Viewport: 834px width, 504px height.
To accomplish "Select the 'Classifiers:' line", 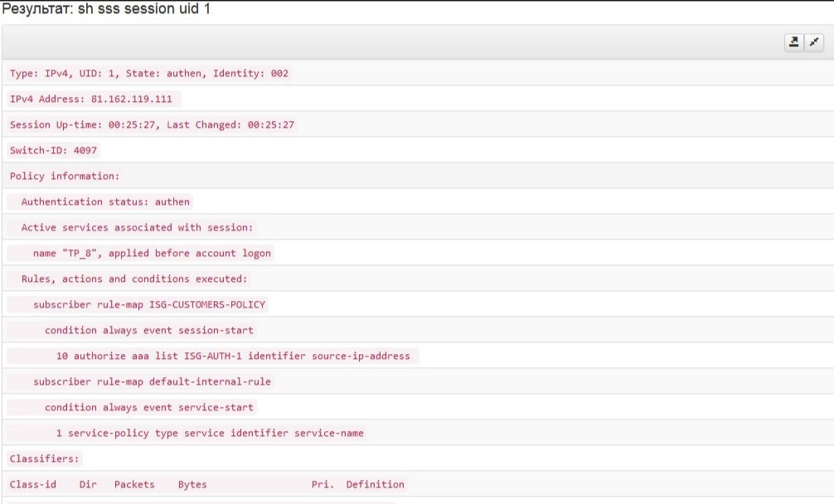I will point(45,458).
